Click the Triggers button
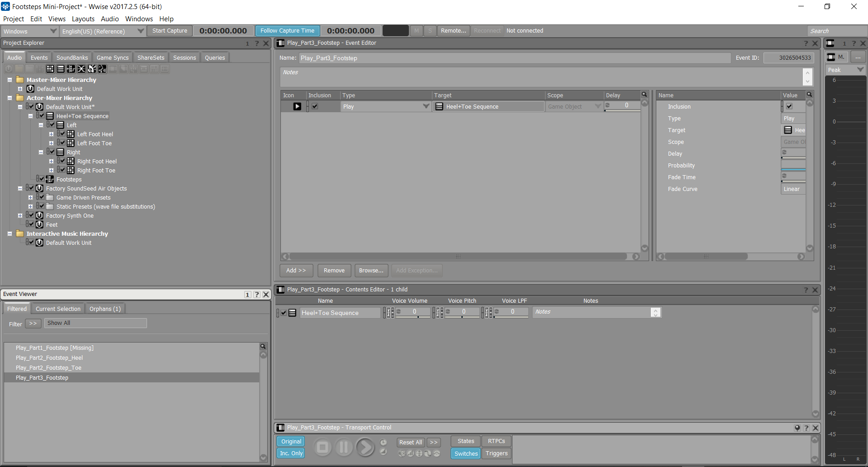The image size is (868, 467). (497, 453)
